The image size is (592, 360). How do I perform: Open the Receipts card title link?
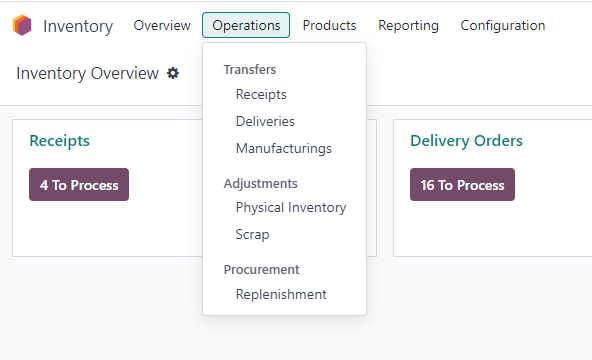[60, 141]
